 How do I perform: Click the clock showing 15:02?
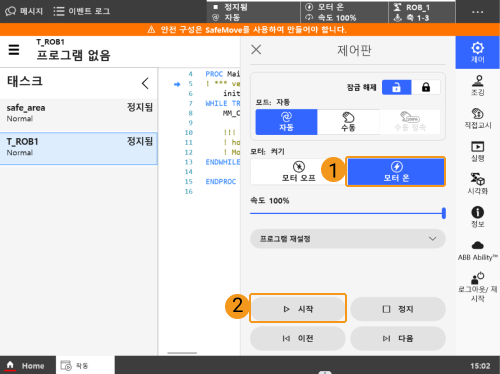tap(480, 366)
